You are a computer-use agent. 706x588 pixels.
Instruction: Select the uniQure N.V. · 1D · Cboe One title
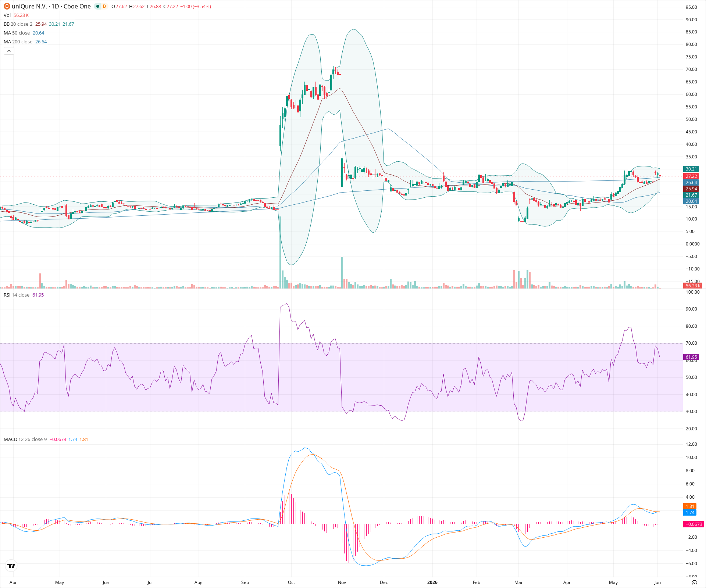click(51, 6)
